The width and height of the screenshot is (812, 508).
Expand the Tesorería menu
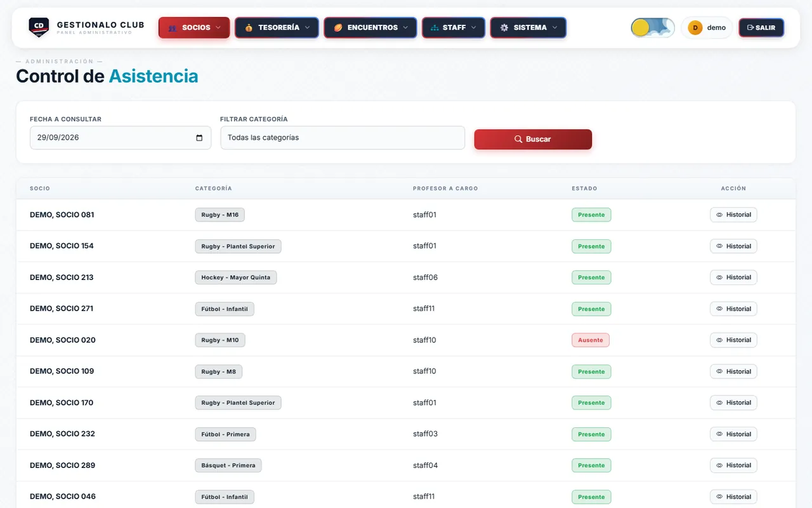(x=277, y=28)
